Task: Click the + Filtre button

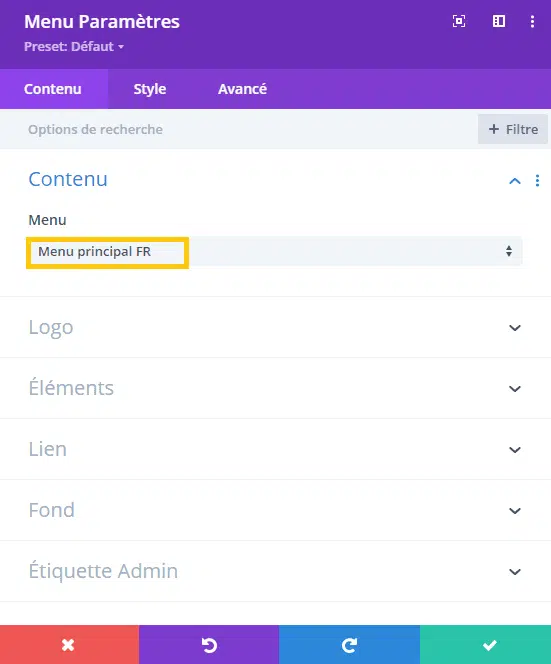Action: click(513, 129)
